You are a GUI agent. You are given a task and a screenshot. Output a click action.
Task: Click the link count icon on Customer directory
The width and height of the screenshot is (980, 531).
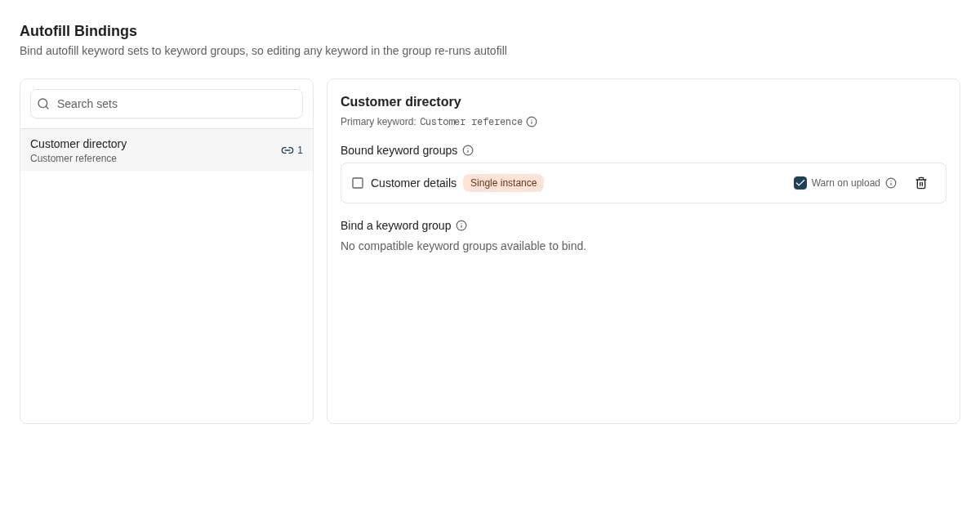(x=287, y=150)
